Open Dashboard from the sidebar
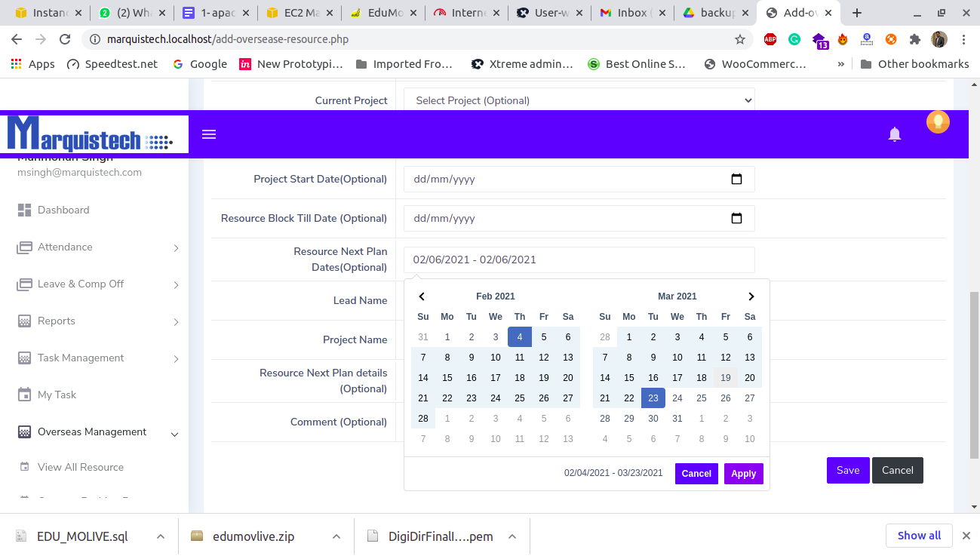This screenshot has height=559, width=980. (x=63, y=210)
